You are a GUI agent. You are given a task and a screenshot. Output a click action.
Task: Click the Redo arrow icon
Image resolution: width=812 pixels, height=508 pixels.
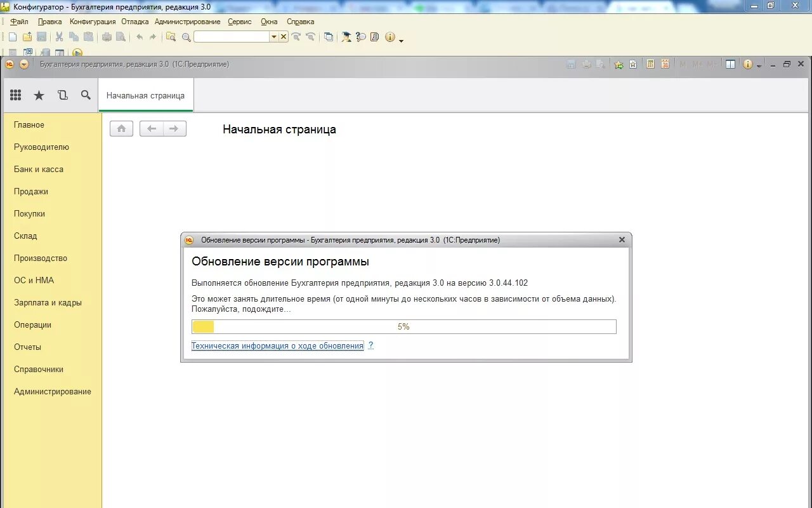tap(153, 37)
